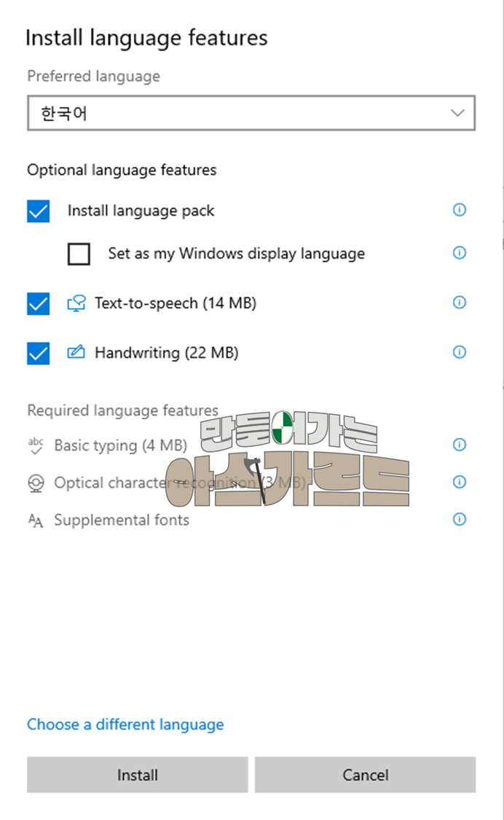Open Choose a different language link
Image resolution: width=504 pixels, height=820 pixels.
[125, 725]
